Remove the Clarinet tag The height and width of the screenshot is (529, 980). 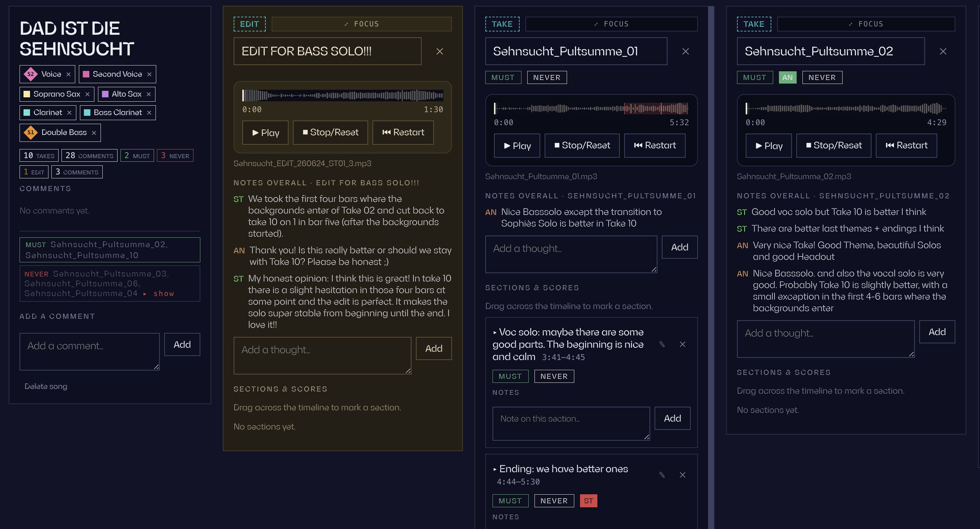tap(69, 113)
